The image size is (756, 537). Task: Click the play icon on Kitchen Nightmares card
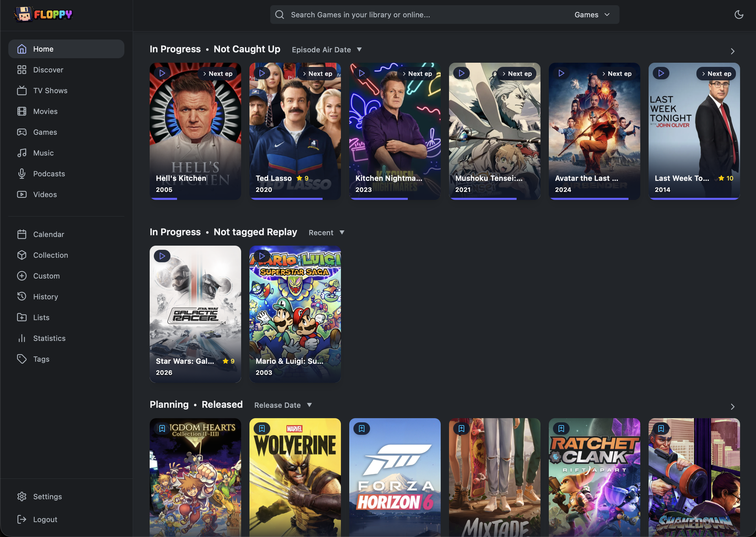tap(361, 73)
